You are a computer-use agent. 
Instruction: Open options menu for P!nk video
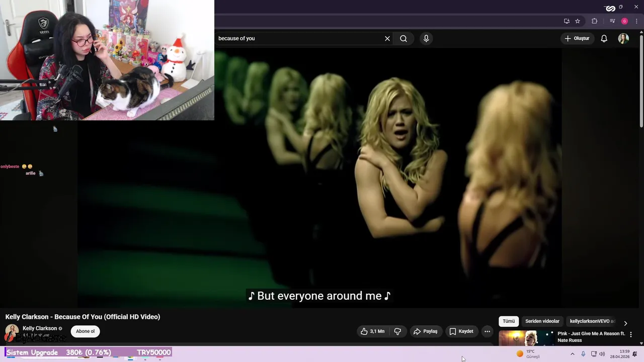click(631, 334)
